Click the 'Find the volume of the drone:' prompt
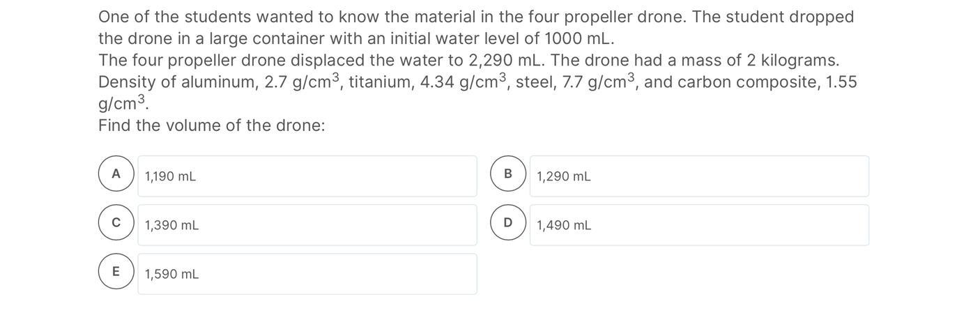 (212, 125)
